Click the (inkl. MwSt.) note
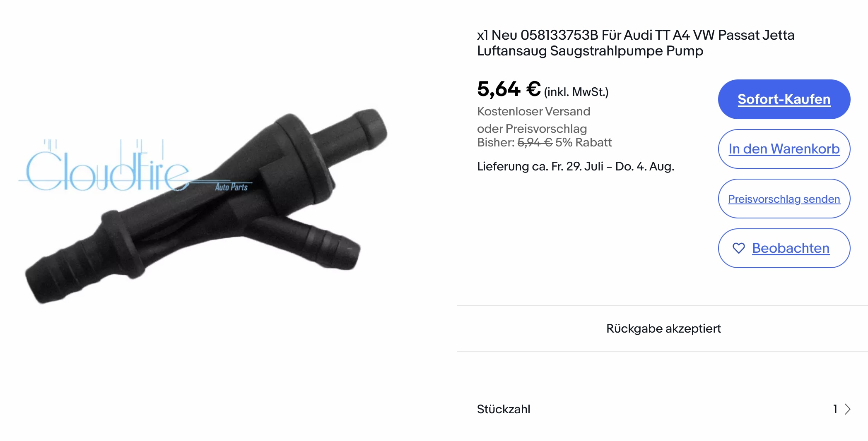The image size is (868, 441). click(x=576, y=92)
